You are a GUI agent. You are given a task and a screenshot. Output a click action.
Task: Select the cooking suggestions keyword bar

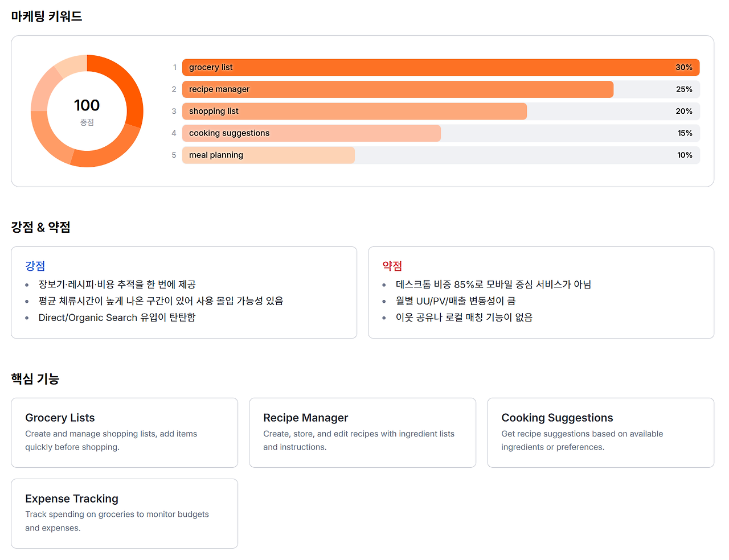point(441,133)
